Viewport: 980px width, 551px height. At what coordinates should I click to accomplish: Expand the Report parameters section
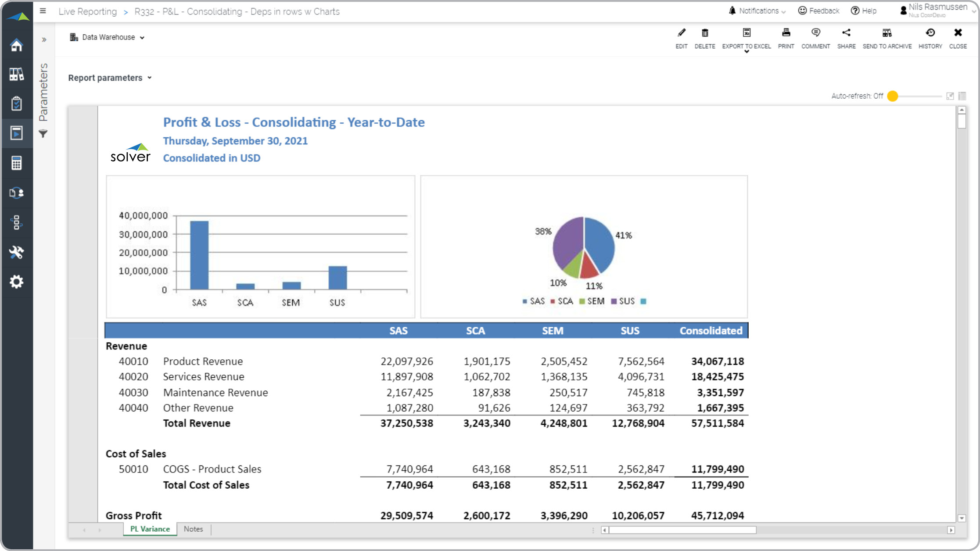point(110,78)
